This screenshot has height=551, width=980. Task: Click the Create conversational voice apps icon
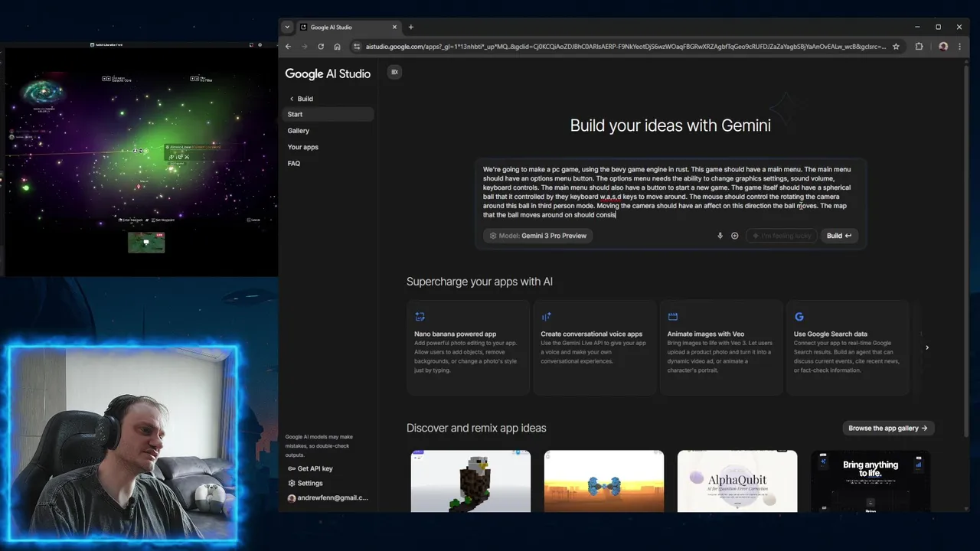tap(546, 316)
